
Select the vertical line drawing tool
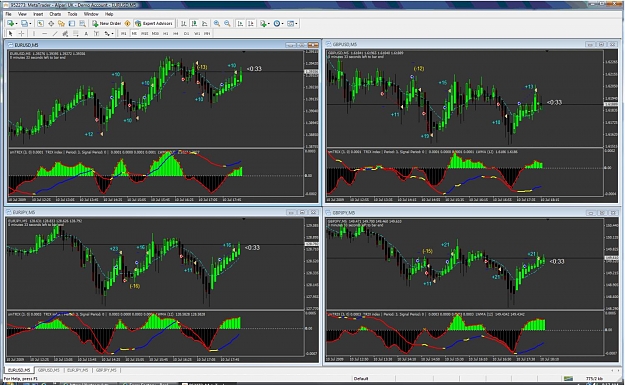34,33
